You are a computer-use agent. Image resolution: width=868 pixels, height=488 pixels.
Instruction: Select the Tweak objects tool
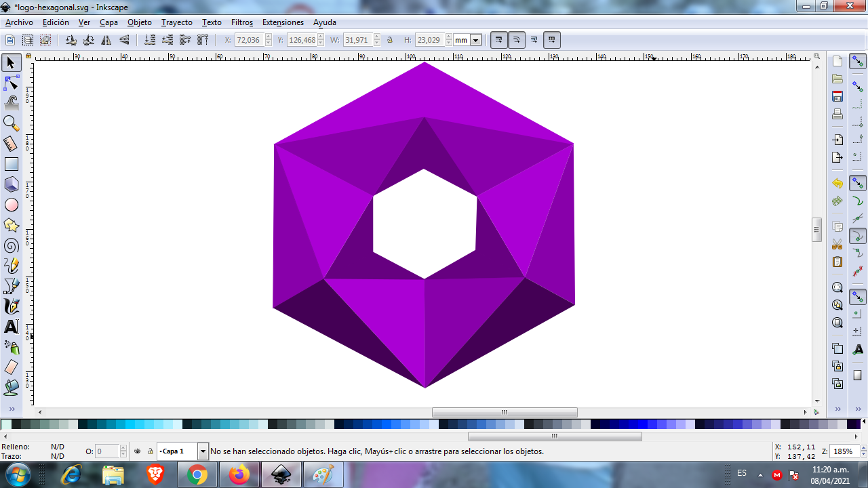(11, 103)
